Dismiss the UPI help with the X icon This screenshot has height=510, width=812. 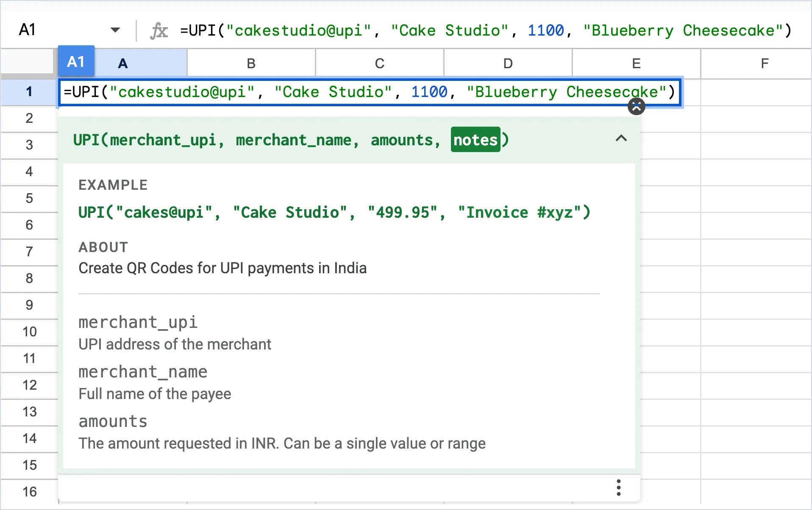(x=636, y=106)
